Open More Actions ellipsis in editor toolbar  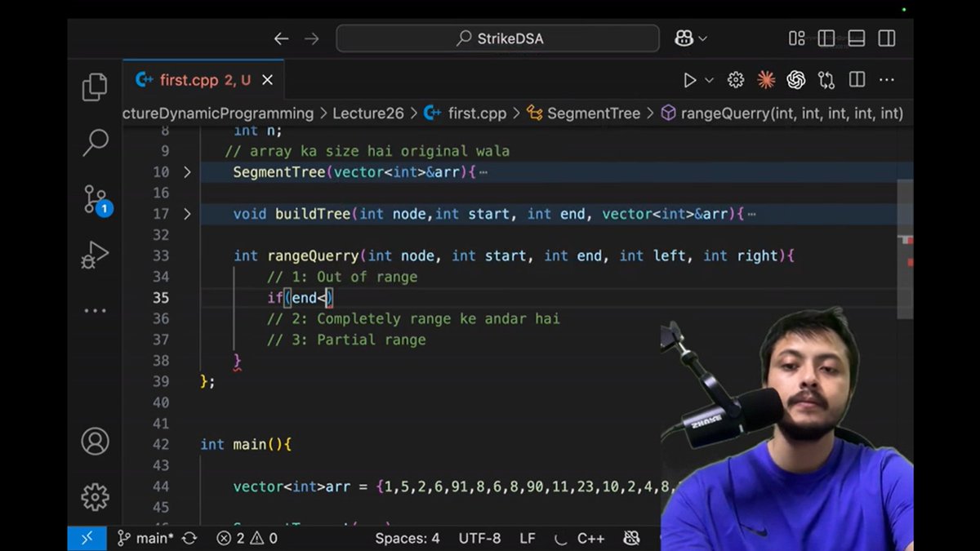886,80
